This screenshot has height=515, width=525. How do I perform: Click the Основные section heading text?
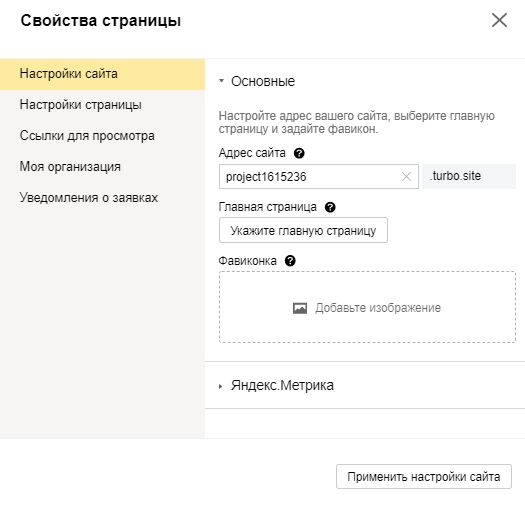[263, 81]
